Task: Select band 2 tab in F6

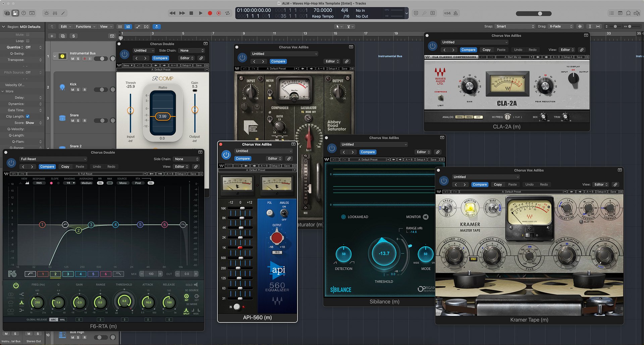Action: coord(55,274)
